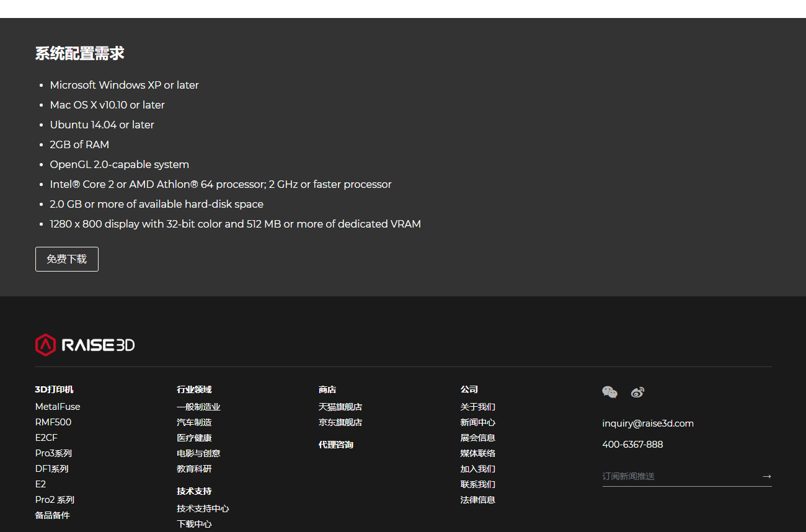
Task: Open 技术支持中心 link
Action: click(203, 508)
